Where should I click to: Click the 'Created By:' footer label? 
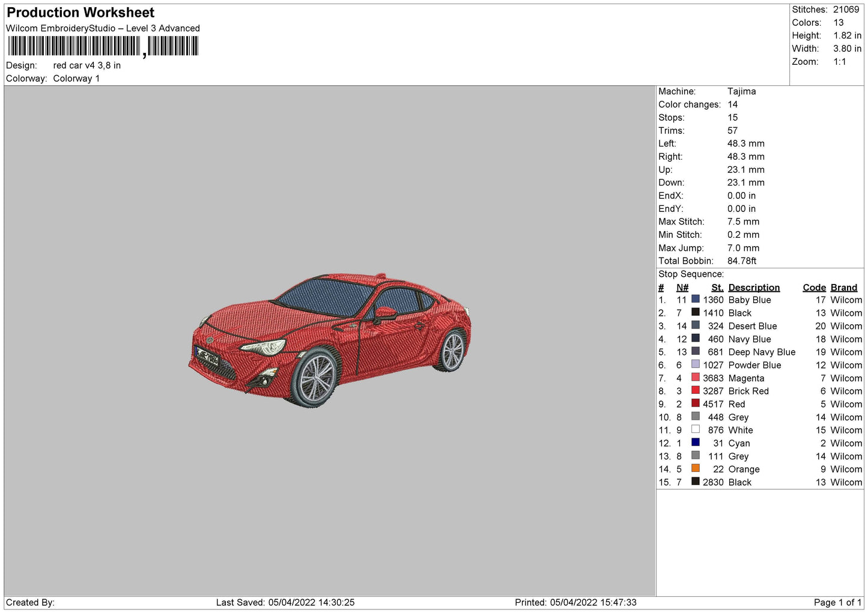coord(30,602)
